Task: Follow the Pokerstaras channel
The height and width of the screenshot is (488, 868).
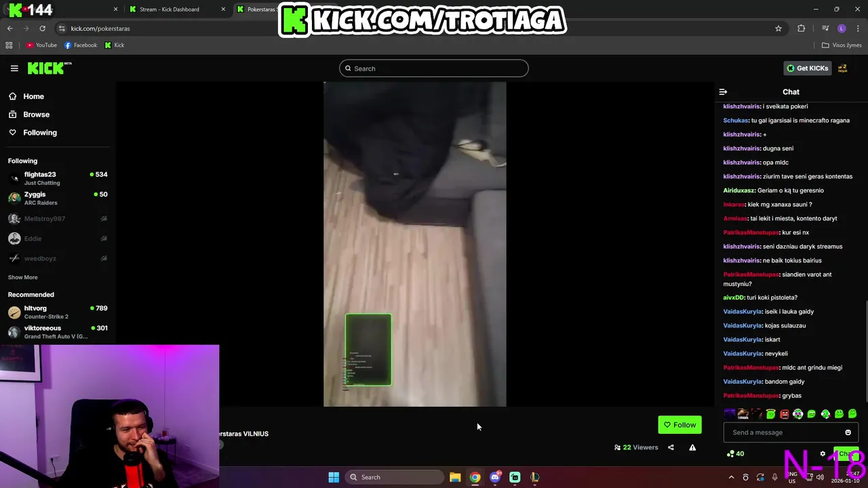Action: click(x=679, y=425)
